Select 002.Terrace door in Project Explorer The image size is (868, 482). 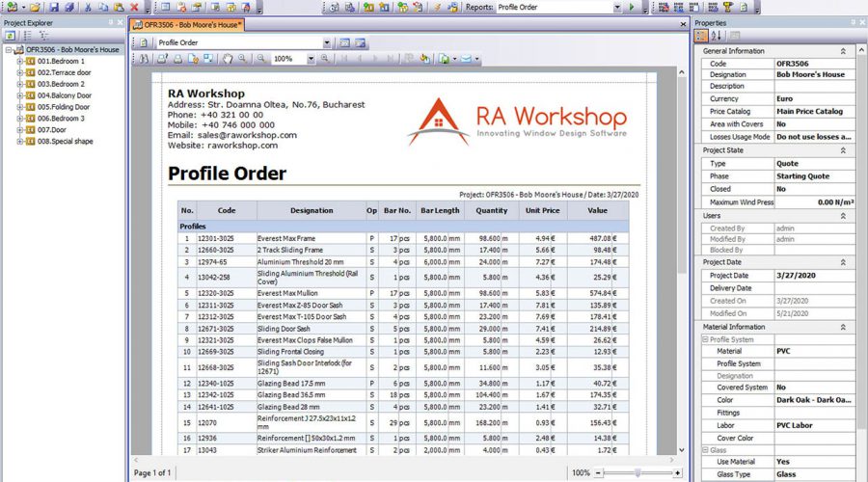coord(65,72)
